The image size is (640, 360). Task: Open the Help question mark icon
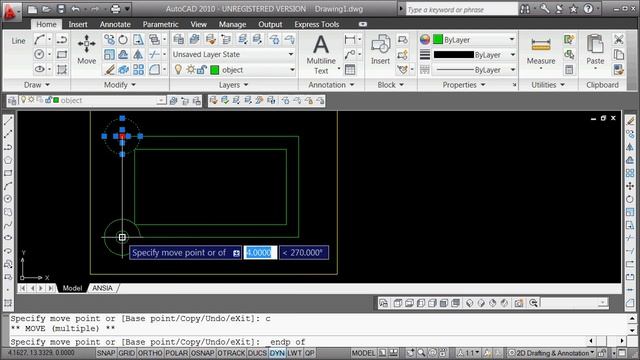[x=588, y=9]
